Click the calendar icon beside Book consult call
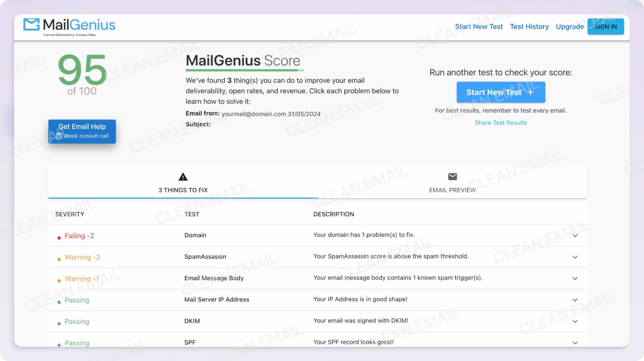Screen dimensions: 644x361 pos(59,136)
